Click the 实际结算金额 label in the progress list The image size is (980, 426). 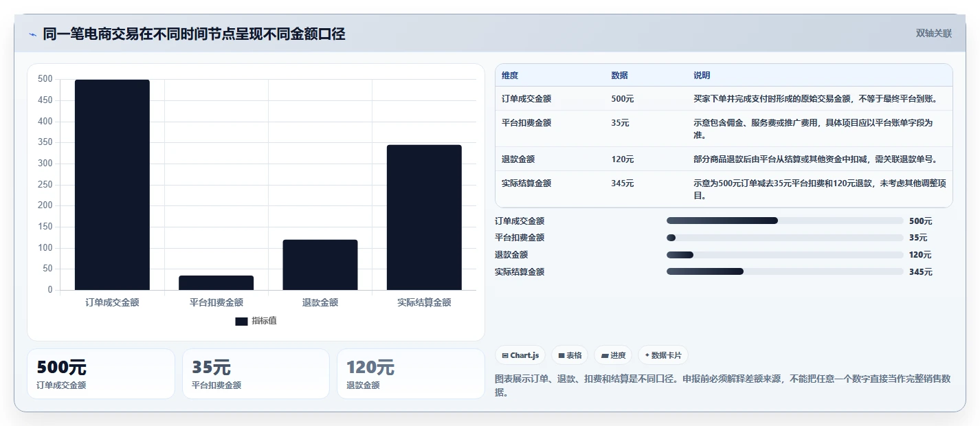click(520, 272)
